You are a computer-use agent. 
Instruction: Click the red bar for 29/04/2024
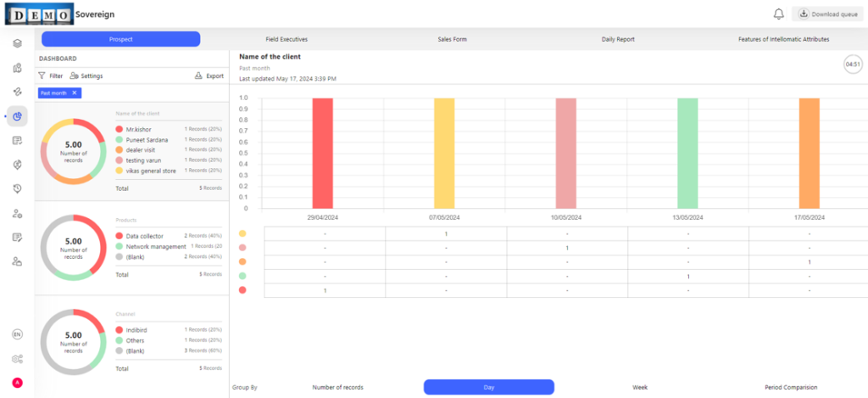point(323,154)
